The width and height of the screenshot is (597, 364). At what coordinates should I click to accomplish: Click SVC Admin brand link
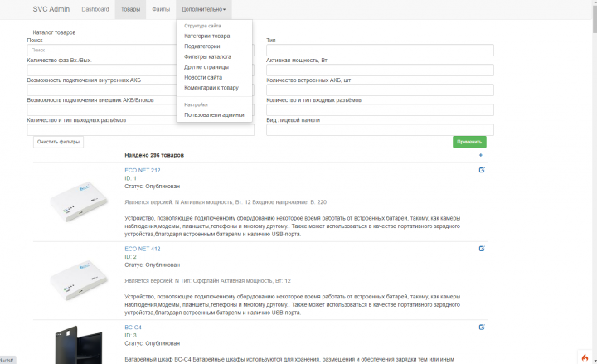click(51, 9)
